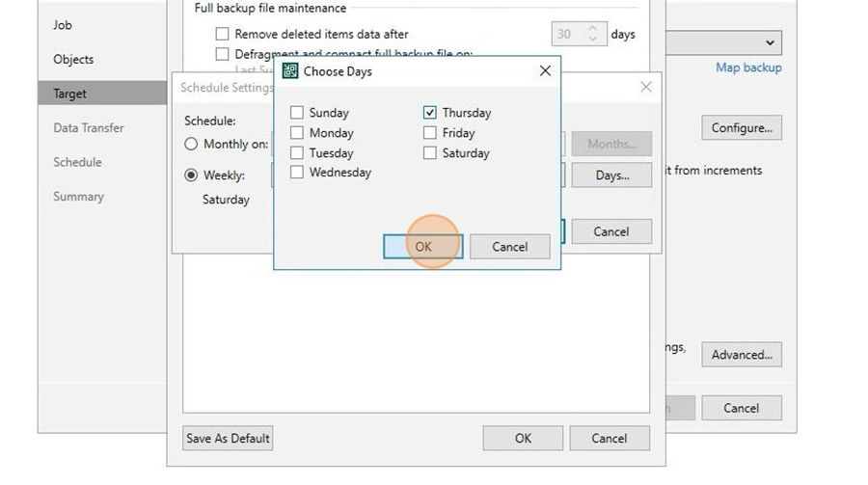Open the backup repository dropdown arrow

pyautogui.click(x=770, y=42)
